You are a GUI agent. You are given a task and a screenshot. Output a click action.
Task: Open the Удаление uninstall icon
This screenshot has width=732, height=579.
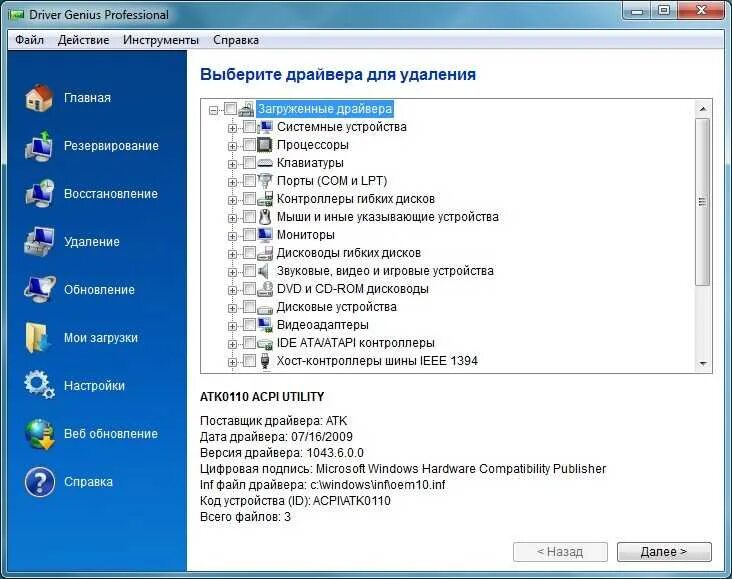39,242
